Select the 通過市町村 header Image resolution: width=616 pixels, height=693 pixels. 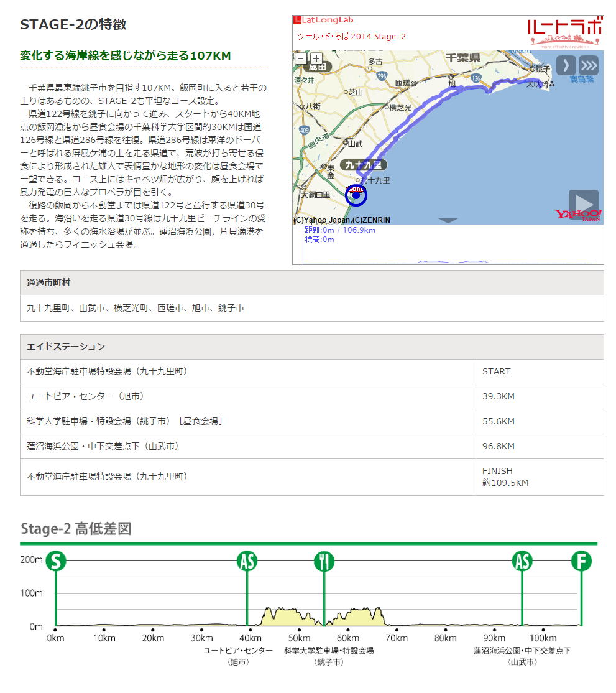pyautogui.click(x=312, y=283)
